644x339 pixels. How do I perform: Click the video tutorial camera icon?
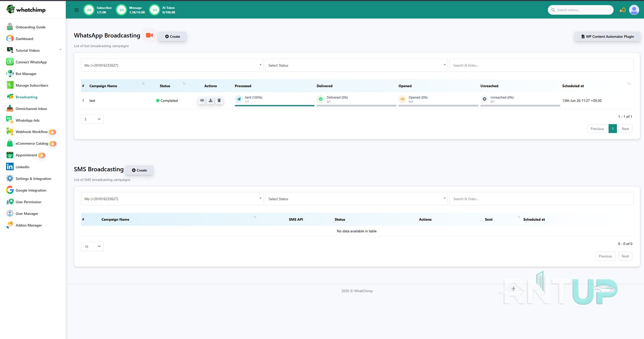(149, 35)
